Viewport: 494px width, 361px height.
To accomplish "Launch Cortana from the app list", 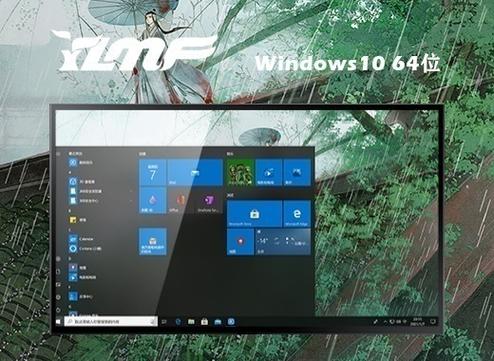I will (85, 249).
